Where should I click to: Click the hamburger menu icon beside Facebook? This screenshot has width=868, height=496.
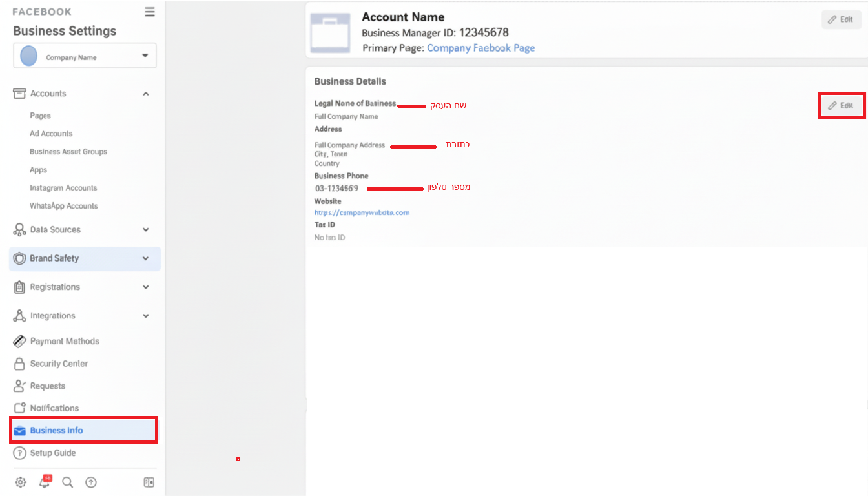150,12
